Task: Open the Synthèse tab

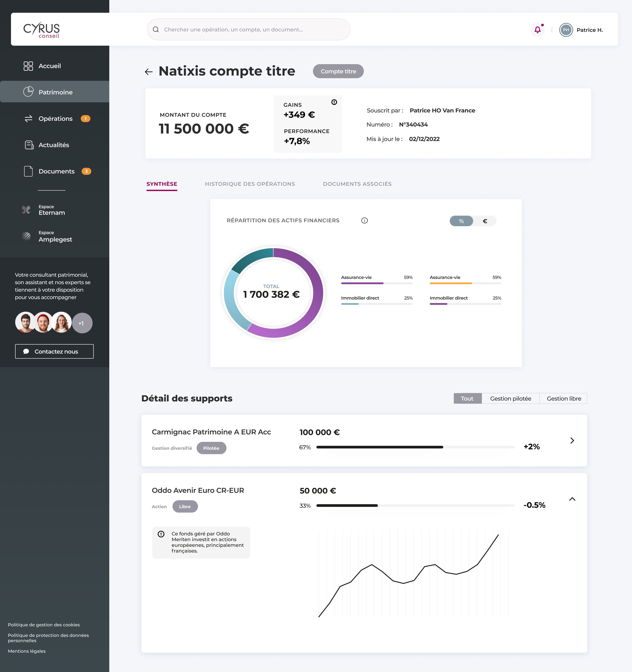Action: point(162,184)
